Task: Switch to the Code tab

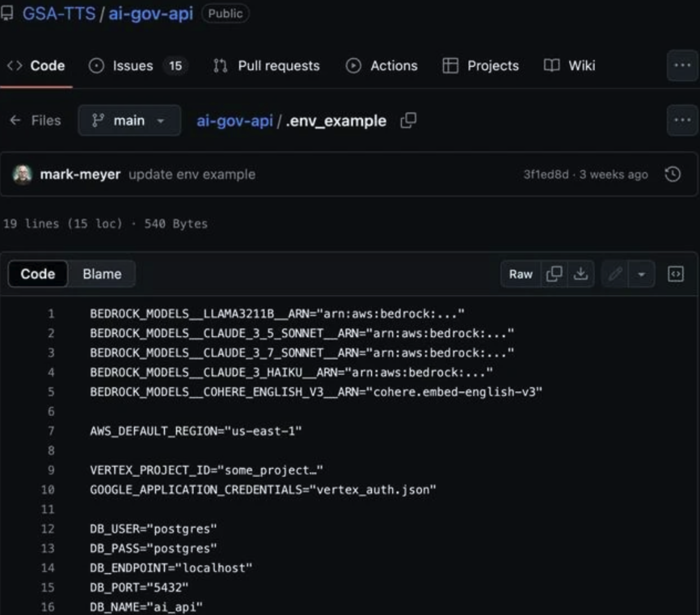Action: coord(36,66)
